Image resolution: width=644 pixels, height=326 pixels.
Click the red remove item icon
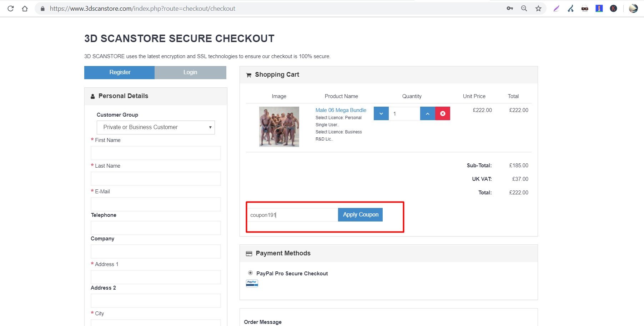tap(443, 113)
